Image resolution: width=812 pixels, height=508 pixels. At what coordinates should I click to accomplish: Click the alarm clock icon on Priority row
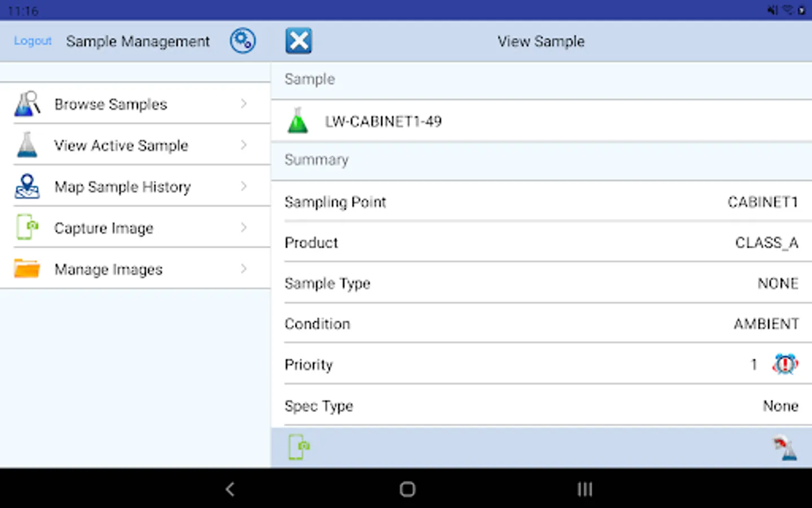coord(785,364)
